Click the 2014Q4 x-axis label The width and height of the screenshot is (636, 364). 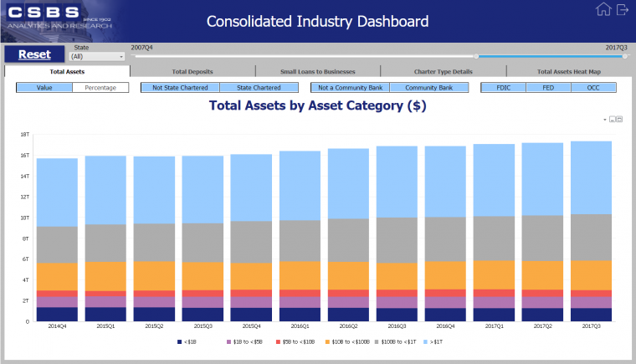57,326
